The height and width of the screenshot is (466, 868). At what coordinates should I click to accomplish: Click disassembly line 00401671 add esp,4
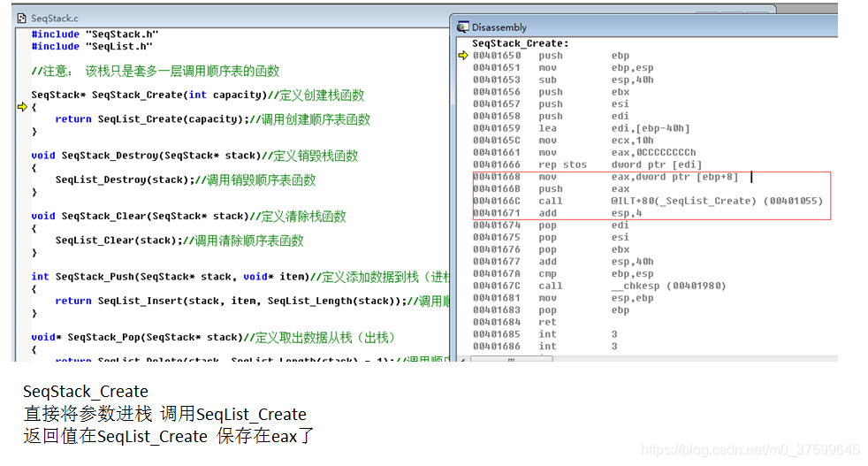557,213
